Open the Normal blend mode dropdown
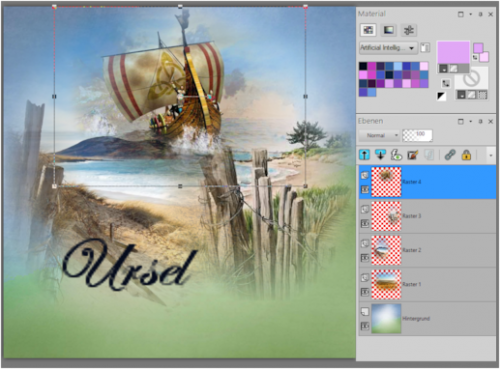 click(x=379, y=135)
